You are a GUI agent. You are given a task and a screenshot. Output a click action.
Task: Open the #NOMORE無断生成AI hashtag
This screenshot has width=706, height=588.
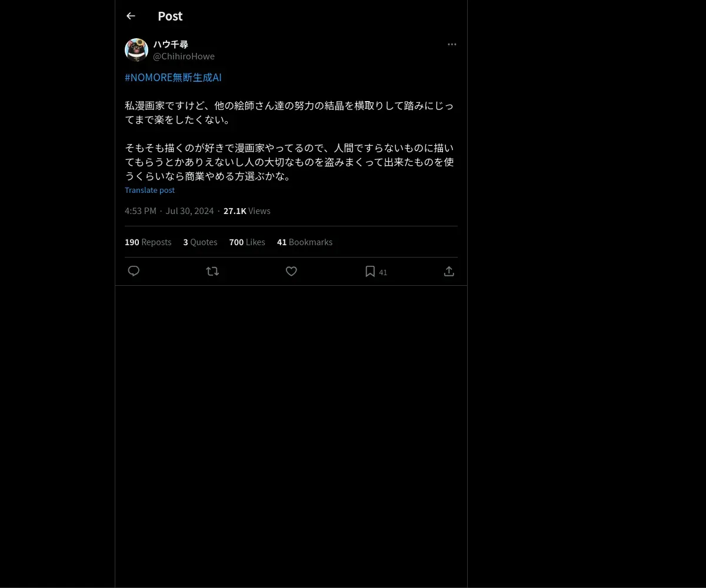[173, 78]
